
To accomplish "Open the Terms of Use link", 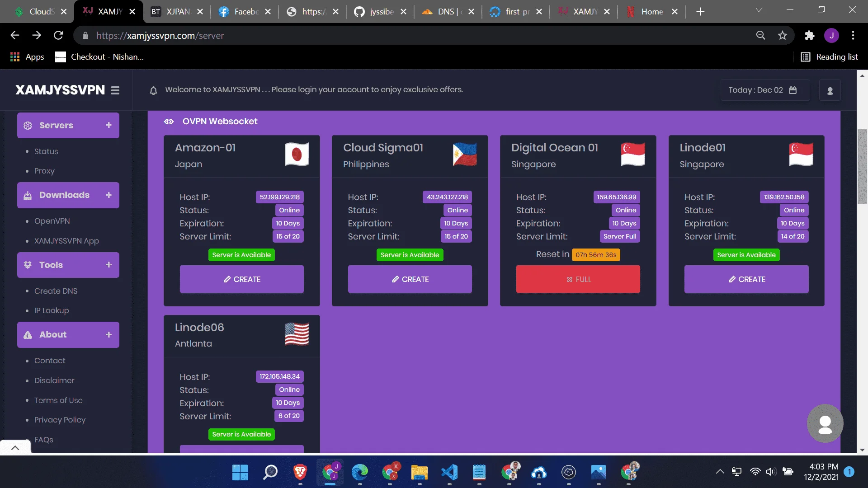I will [58, 400].
